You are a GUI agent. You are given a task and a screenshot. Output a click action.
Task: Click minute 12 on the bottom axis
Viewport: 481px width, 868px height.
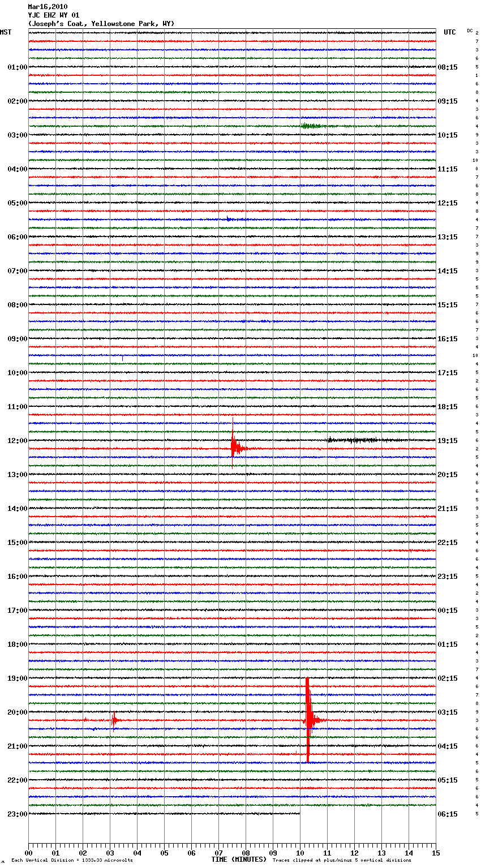[354, 853]
